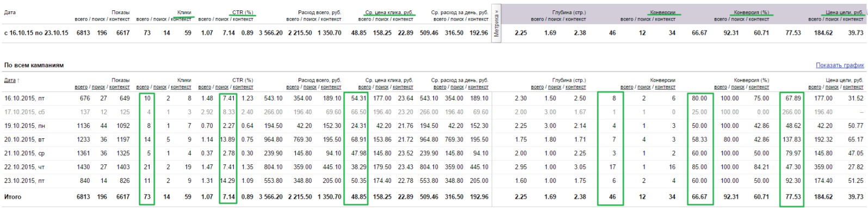Click context goal price 65.17
The image size is (868, 208).
pos(855,139)
